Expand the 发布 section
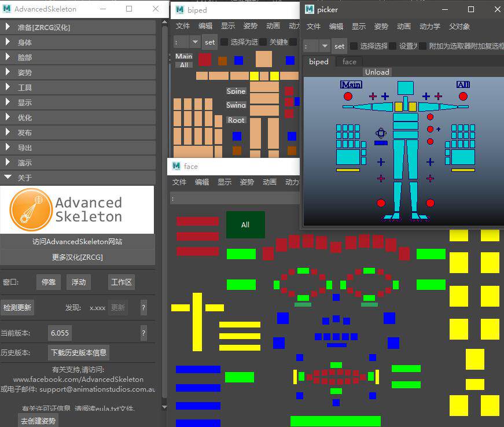The image size is (504, 427). coord(78,132)
